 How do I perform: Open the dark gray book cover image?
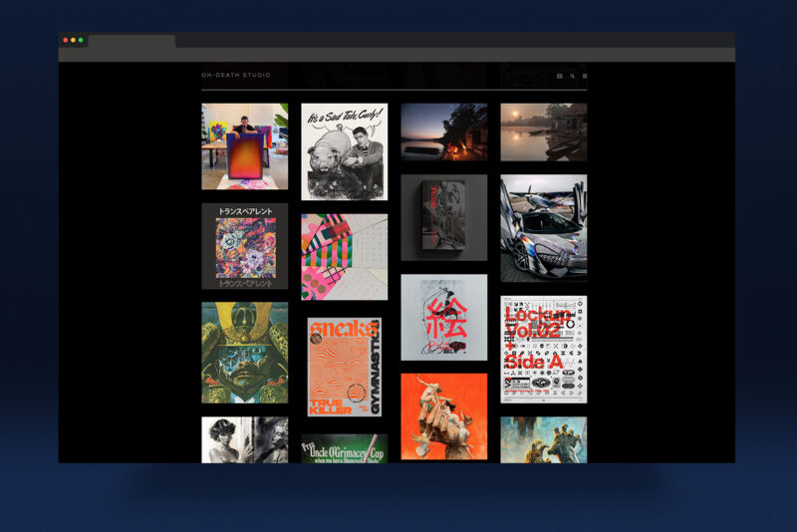click(443, 217)
